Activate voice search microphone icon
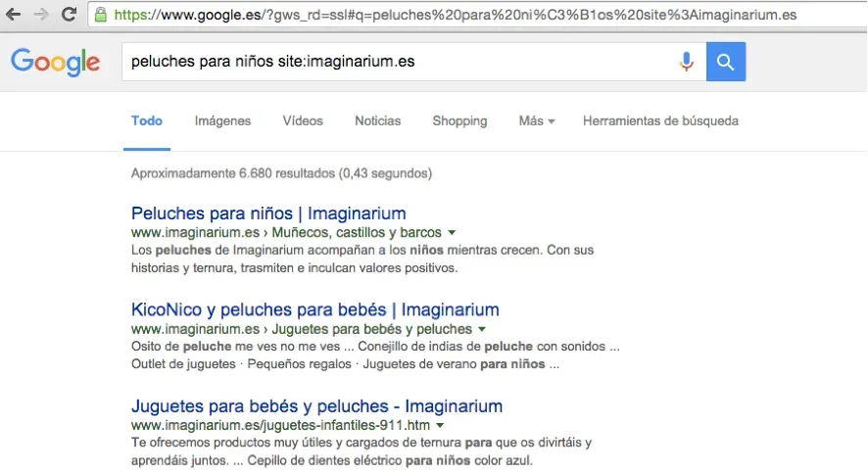Image resolution: width=868 pixels, height=472 pixels. tap(686, 62)
